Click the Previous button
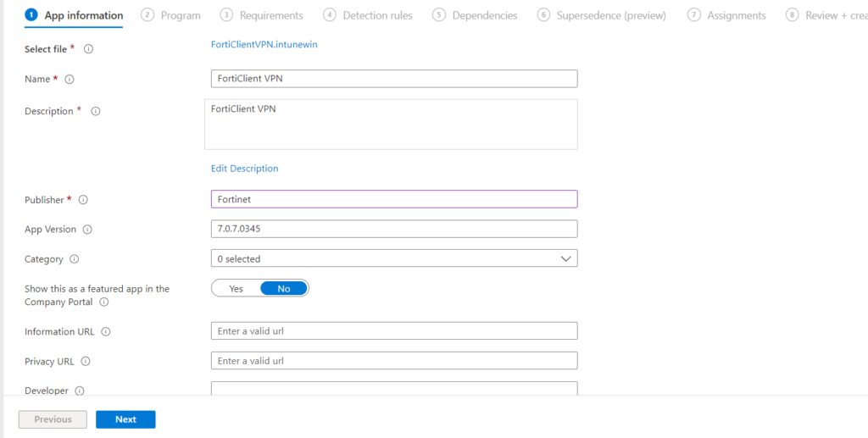 tap(53, 419)
